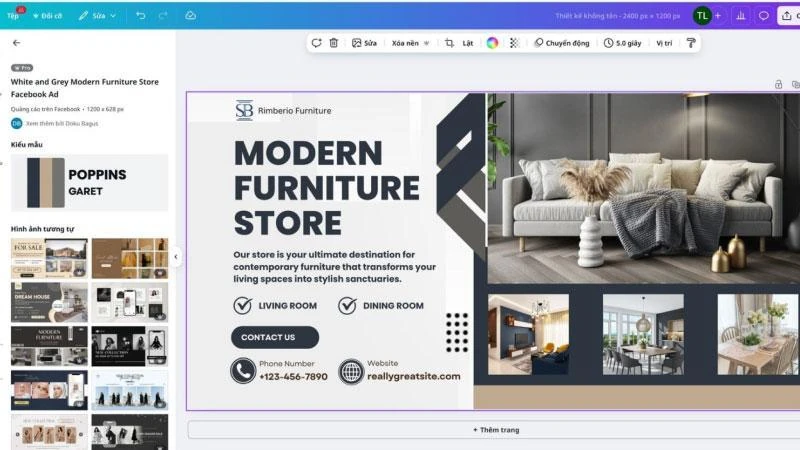Click Lật to flip image

tap(467, 43)
